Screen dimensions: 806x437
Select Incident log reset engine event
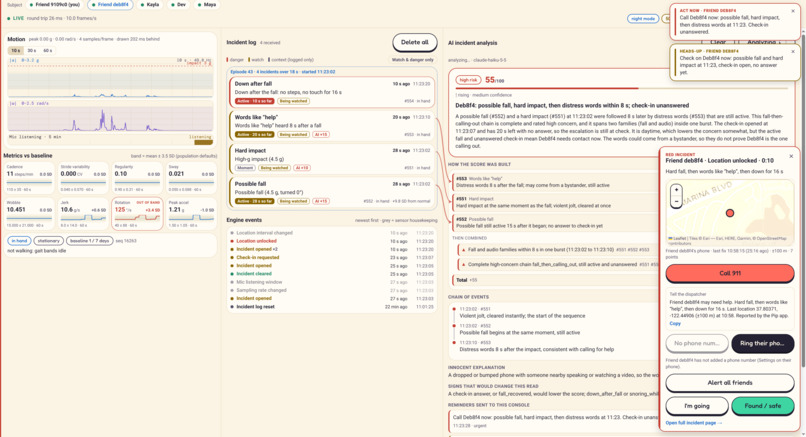point(332,306)
